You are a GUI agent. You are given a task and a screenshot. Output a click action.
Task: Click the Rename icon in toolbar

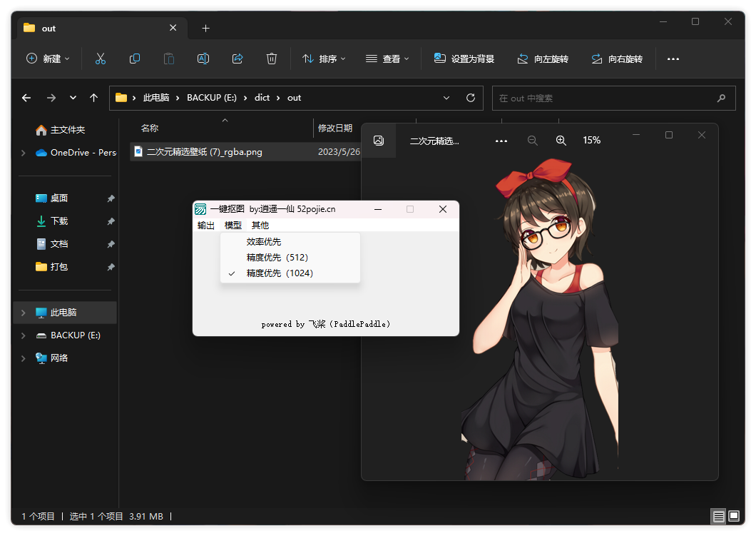203,59
